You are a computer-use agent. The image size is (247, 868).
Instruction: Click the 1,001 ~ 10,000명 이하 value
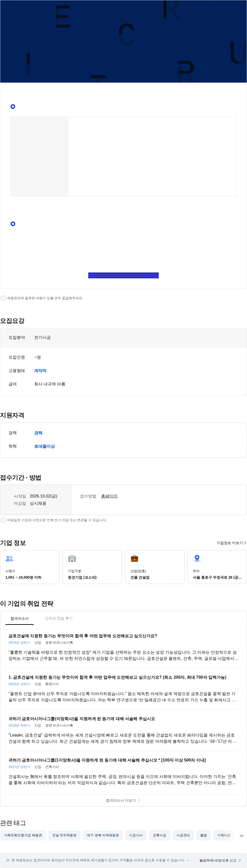(x=23, y=578)
